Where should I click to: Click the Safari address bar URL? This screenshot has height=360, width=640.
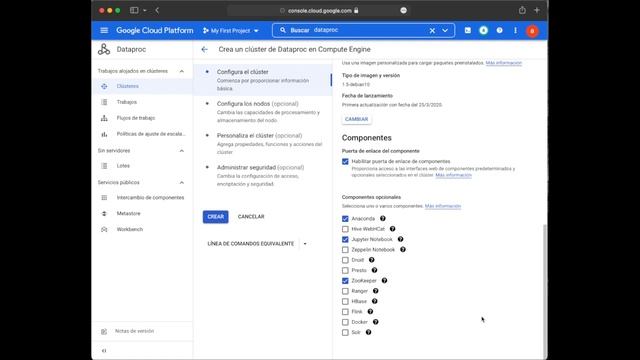pos(320,11)
